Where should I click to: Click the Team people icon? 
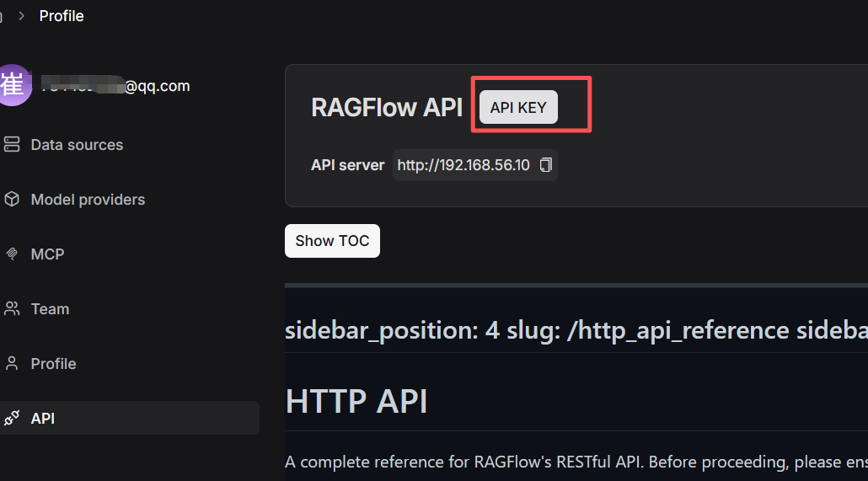coord(12,308)
